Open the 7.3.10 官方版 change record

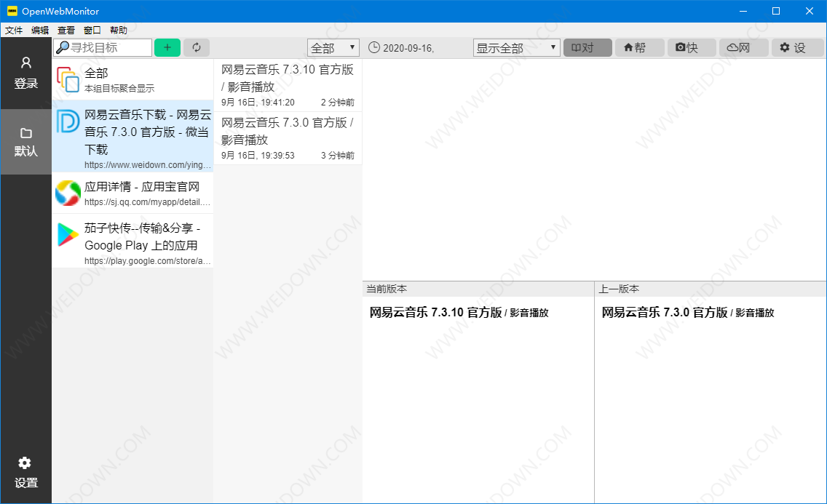pyautogui.click(x=288, y=85)
